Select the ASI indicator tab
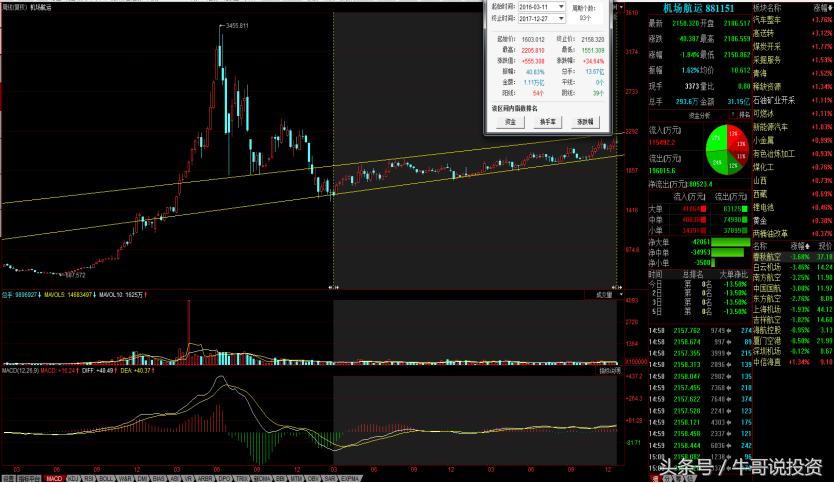Image resolution: width=834 pixels, height=483 pixels. 174,478
